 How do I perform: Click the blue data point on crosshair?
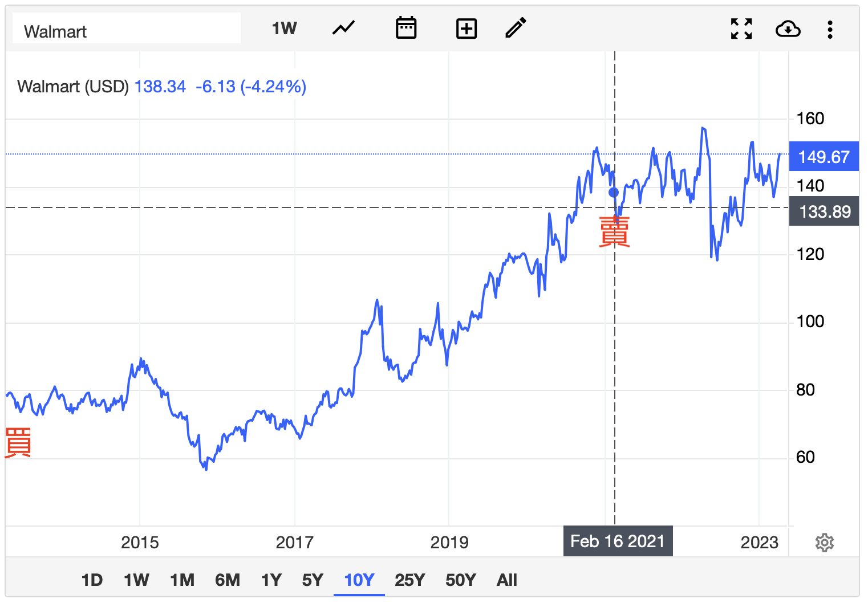(x=614, y=193)
